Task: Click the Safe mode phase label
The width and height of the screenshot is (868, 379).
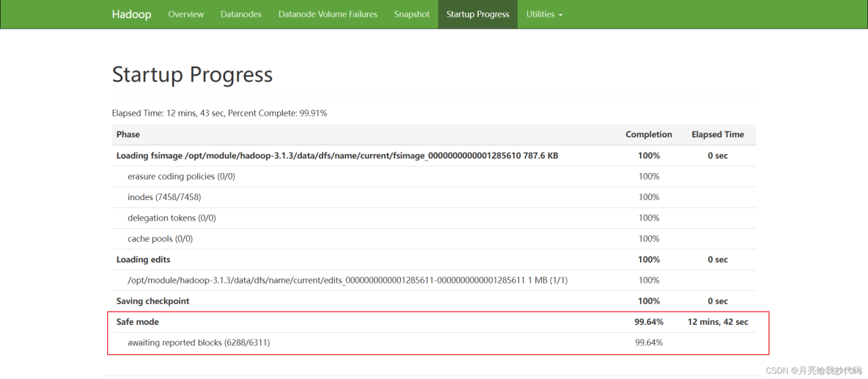Action: 138,322
